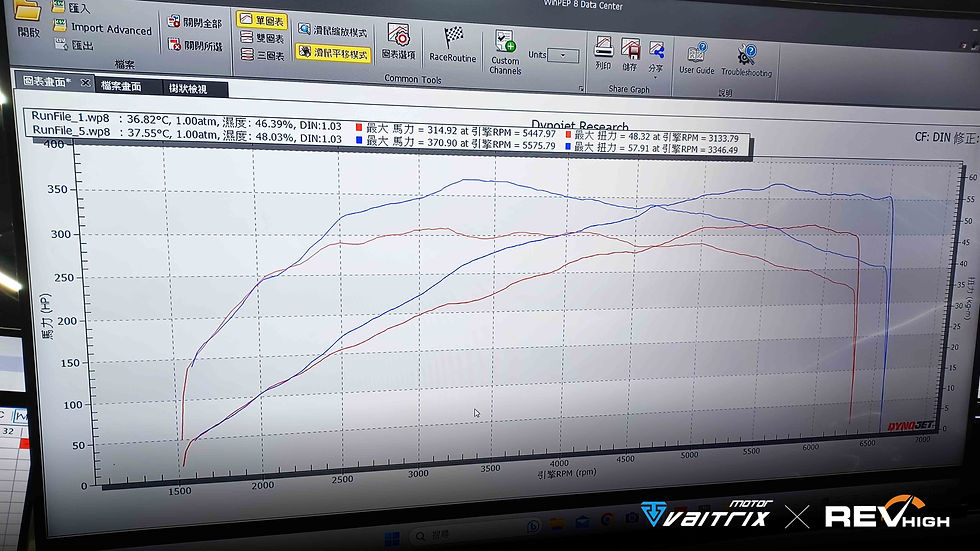Screen dimensions: 980x551
Task: Open the Units dropdown
Action: 562,56
